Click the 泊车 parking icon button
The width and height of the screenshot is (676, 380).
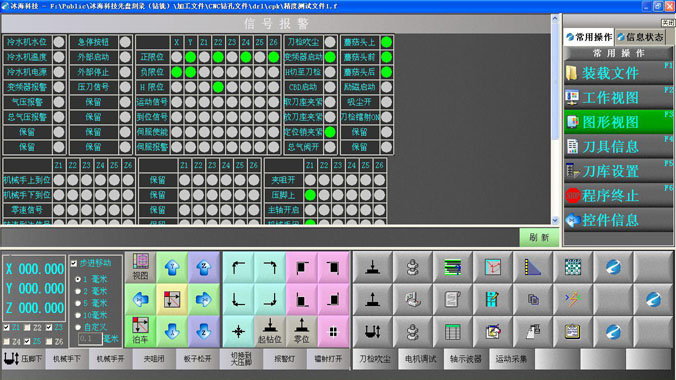point(141,331)
